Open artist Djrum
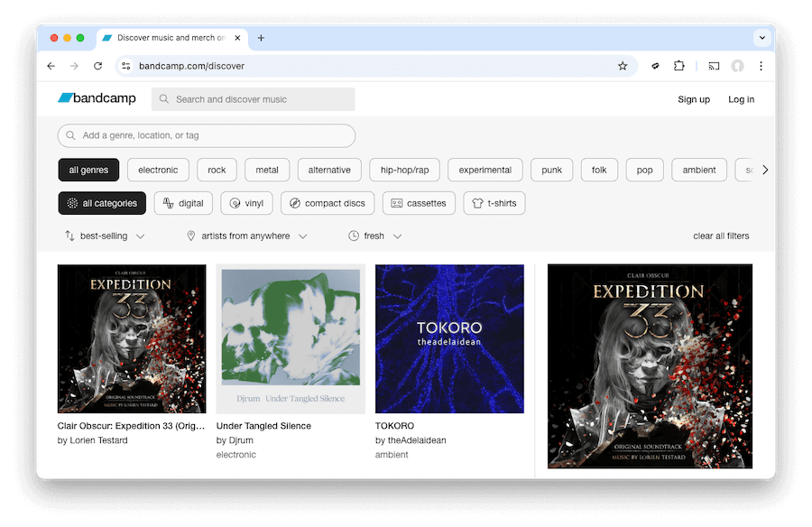 241,440
